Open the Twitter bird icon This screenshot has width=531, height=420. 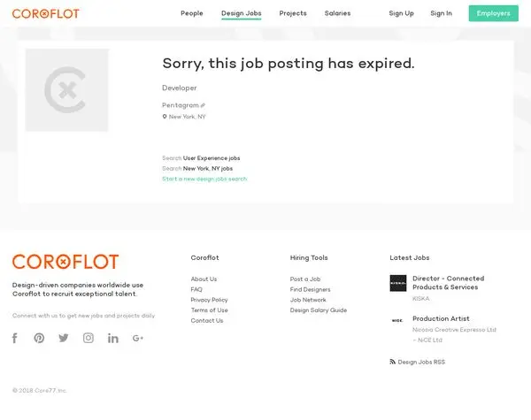(x=64, y=338)
